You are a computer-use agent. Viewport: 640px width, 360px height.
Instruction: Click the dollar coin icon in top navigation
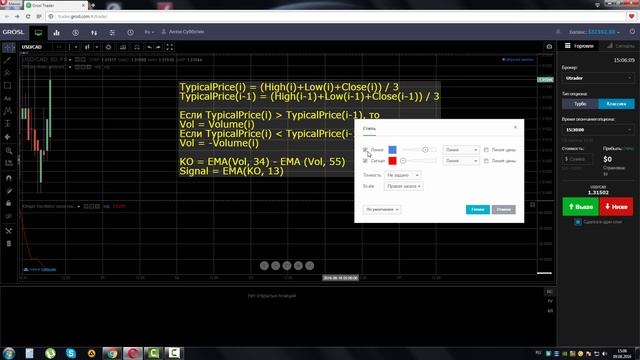pos(76,32)
